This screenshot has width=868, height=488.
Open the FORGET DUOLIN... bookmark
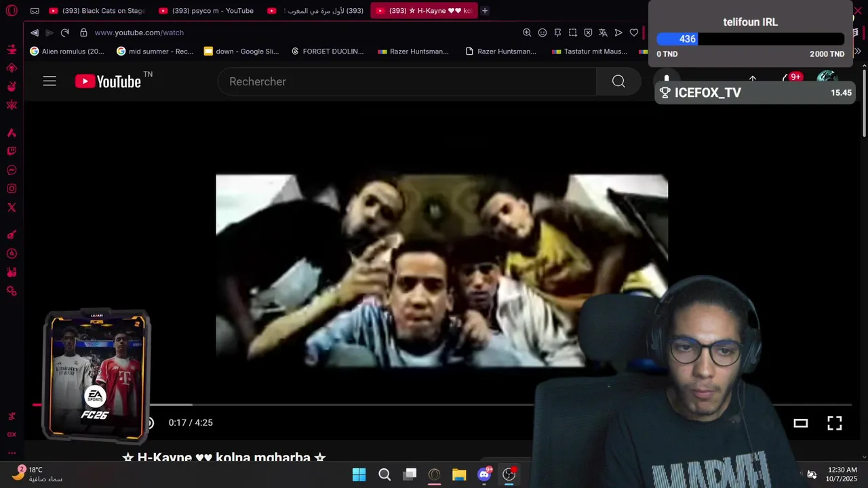click(328, 52)
